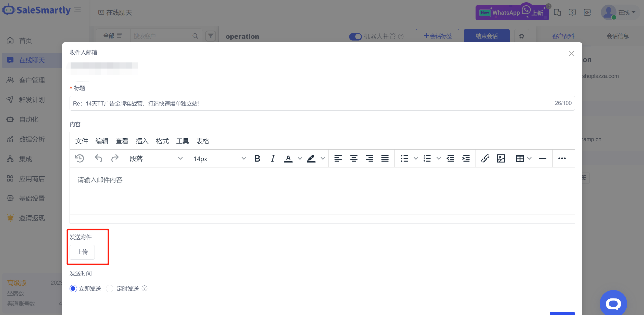Click the undo arrow icon
Image resolution: width=644 pixels, height=315 pixels.
coord(98,159)
